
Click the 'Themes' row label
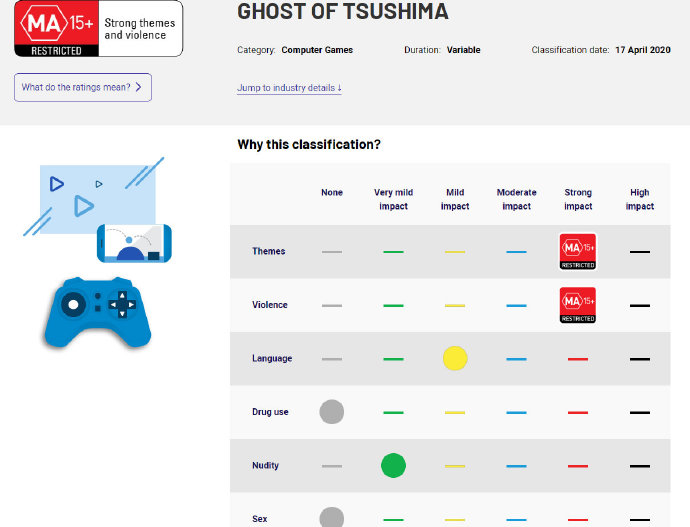(x=268, y=251)
